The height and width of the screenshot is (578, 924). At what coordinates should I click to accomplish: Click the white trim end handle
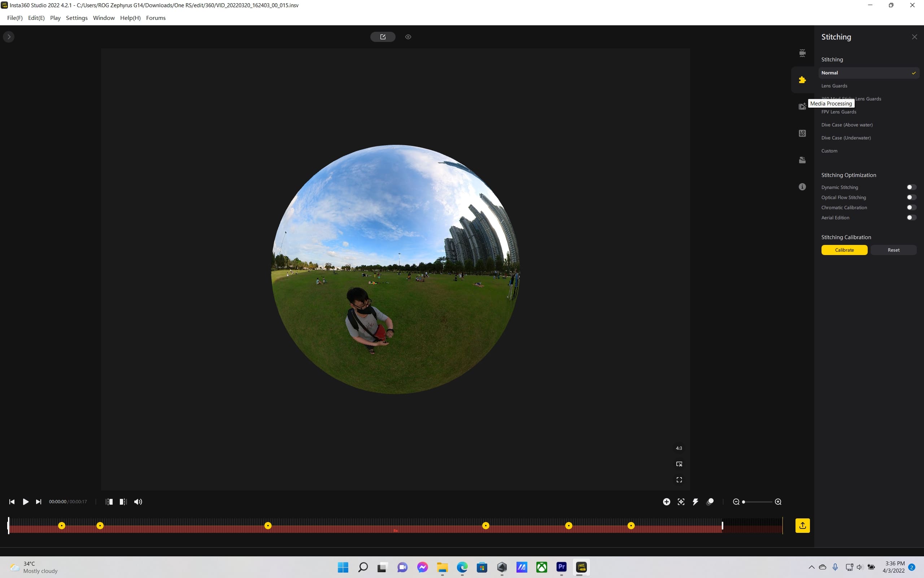[x=722, y=526]
